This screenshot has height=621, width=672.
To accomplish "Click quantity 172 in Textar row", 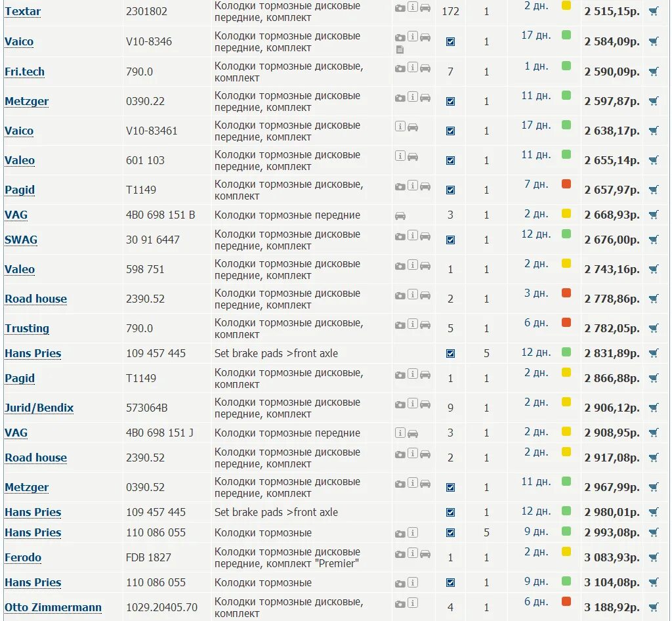I will [450, 12].
